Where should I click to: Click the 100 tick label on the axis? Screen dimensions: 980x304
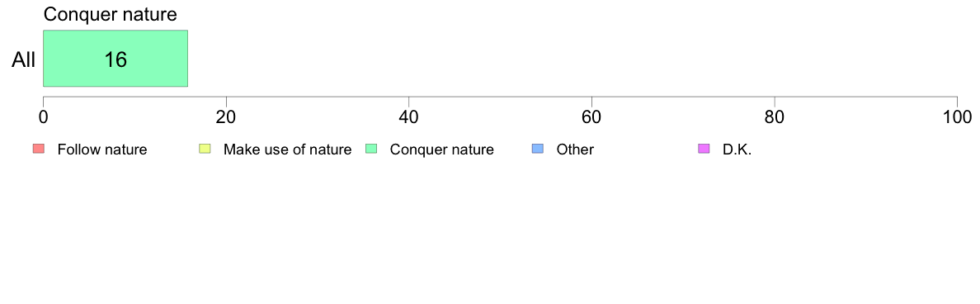957,116
